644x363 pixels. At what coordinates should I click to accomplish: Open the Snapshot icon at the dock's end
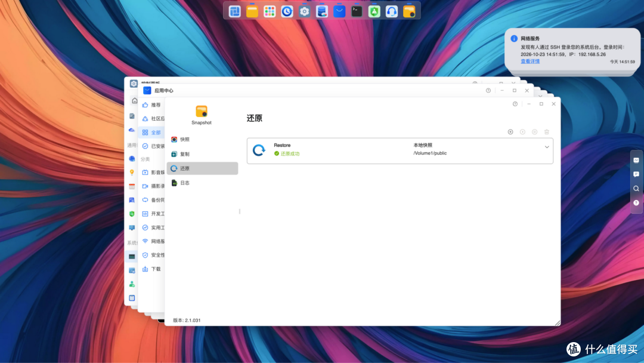409,11
